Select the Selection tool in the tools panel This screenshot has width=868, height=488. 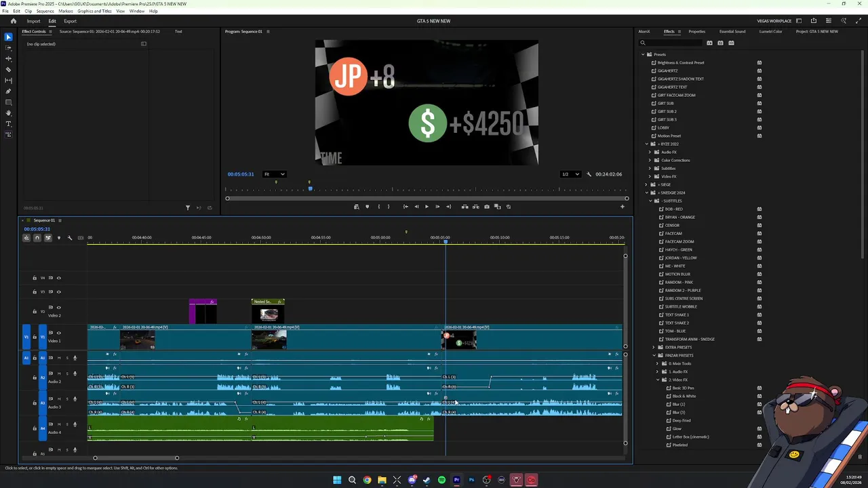pyautogui.click(x=8, y=37)
